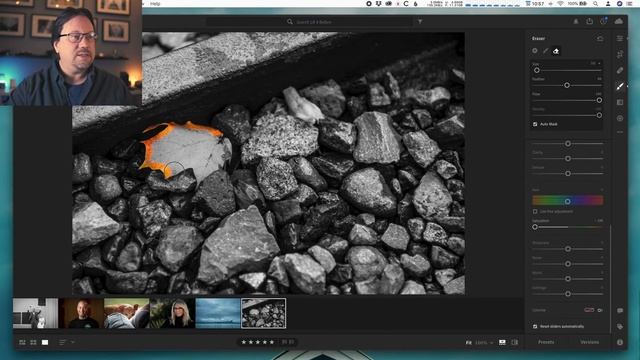This screenshot has width=640, height=360.
Task: Open the zoom percentage dropdown
Action: [x=484, y=342]
